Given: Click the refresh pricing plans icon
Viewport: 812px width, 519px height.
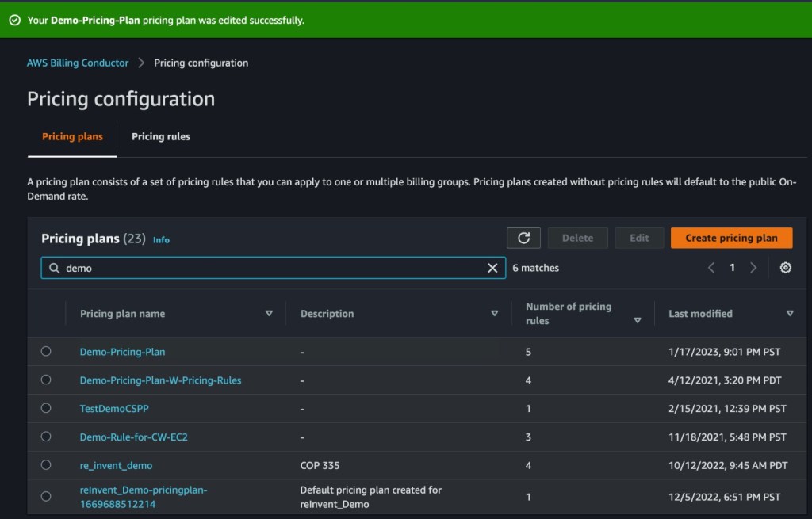Looking at the screenshot, I should 523,238.
